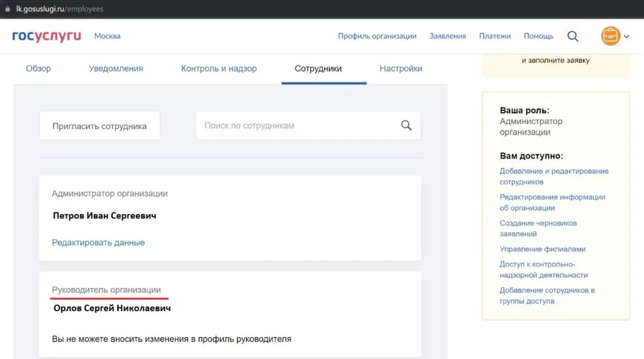Open Помощь in header
Screen dimensions: 644x359
coord(538,36)
